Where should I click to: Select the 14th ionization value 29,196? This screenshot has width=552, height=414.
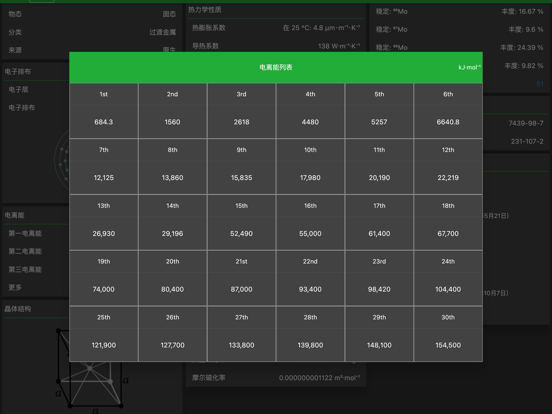172,234
